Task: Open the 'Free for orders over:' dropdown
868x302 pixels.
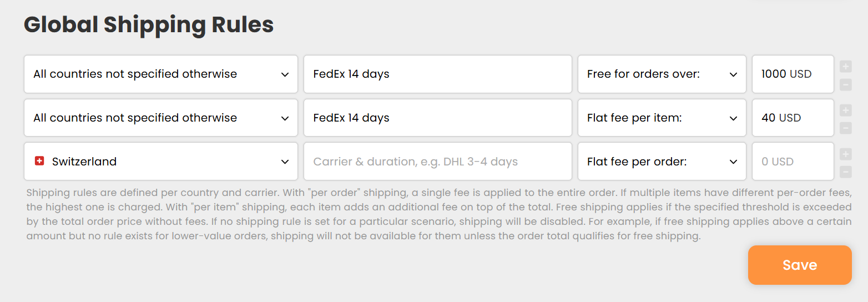Action: (x=662, y=74)
